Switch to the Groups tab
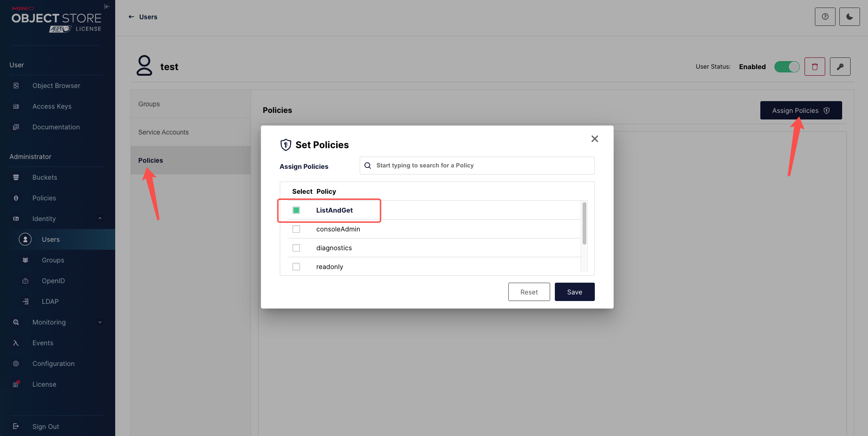This screenshot has width=868, height=436. click(x=149, y=104)
